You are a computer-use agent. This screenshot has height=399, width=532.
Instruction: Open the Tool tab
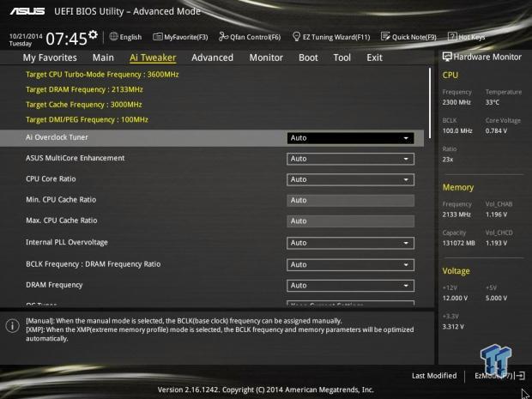pos(342,57)
